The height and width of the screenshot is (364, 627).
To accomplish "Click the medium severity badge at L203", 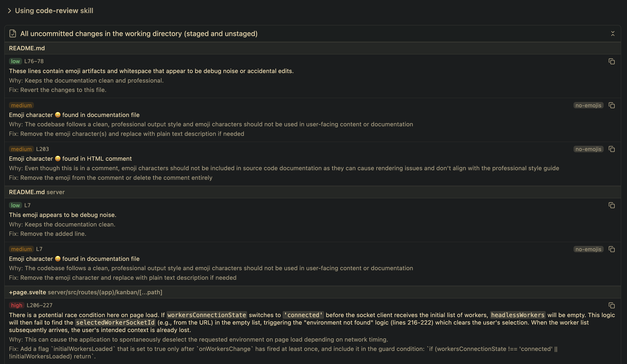I will pyautogui.click(x=21, y=149).
